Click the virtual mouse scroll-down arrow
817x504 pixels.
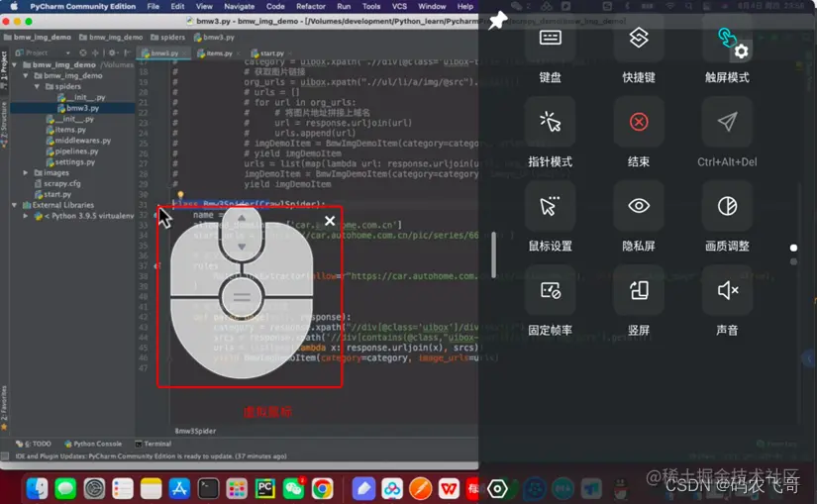(x=242, y=247)
